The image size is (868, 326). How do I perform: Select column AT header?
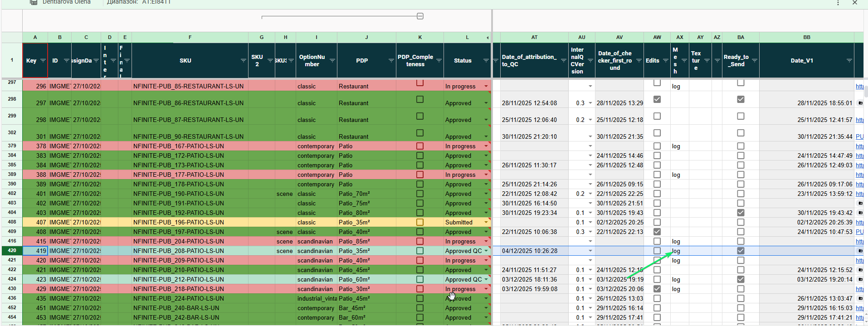click(x=534, y=37)
